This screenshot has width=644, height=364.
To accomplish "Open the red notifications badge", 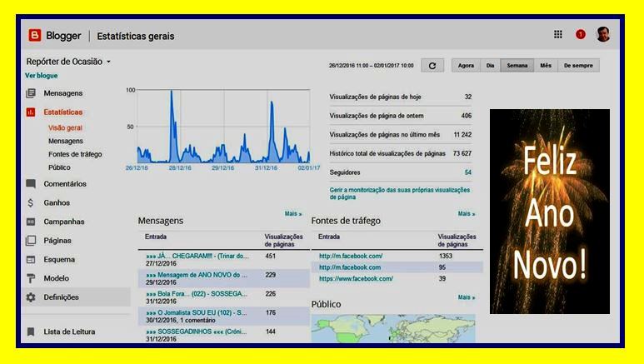I will point(581,34).
